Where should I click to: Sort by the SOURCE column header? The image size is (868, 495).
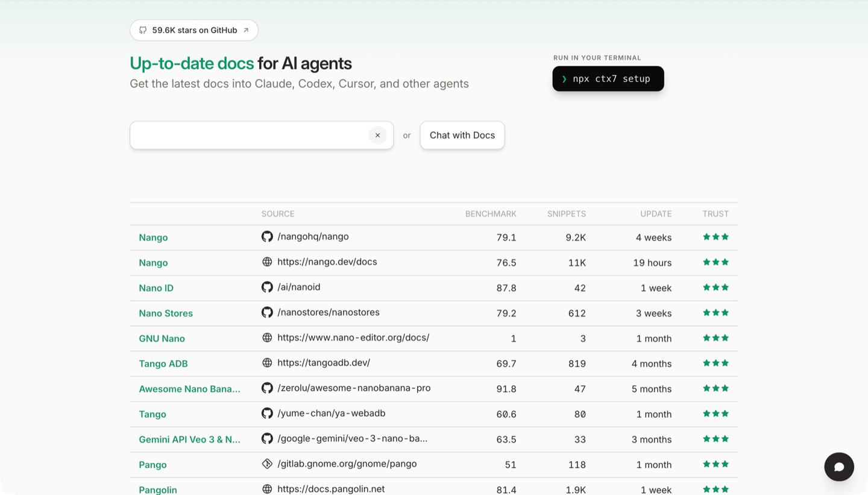278,214
